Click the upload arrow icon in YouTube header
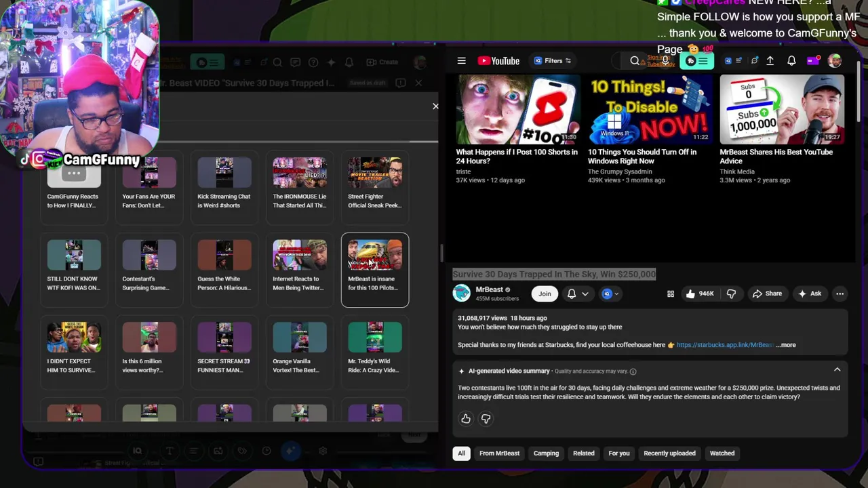The width and height of the screenshot is (868, 488). click(770, 61)
